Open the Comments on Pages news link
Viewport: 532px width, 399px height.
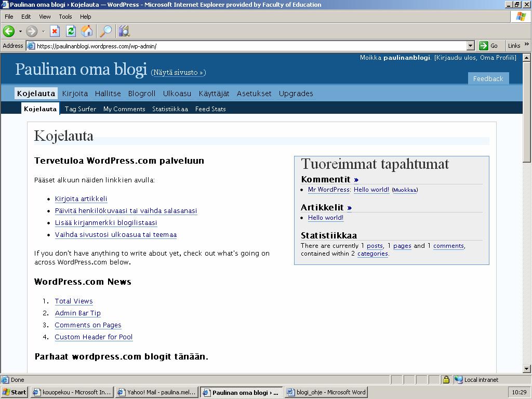(x=88, y=325)
